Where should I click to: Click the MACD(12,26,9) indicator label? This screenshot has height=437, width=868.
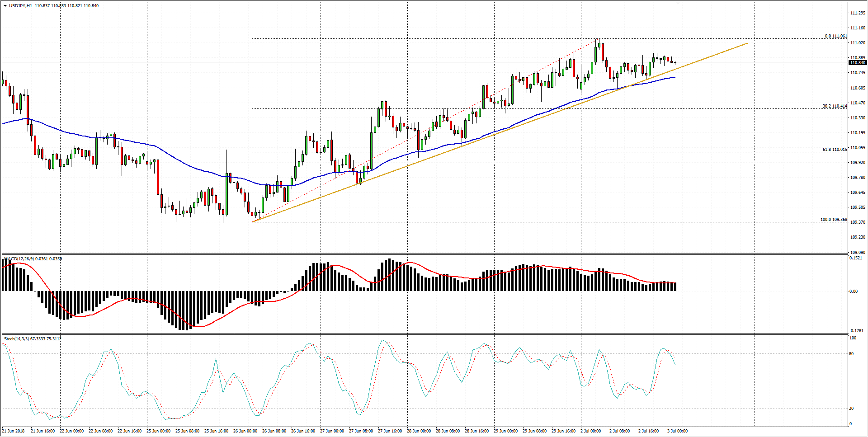18,259
